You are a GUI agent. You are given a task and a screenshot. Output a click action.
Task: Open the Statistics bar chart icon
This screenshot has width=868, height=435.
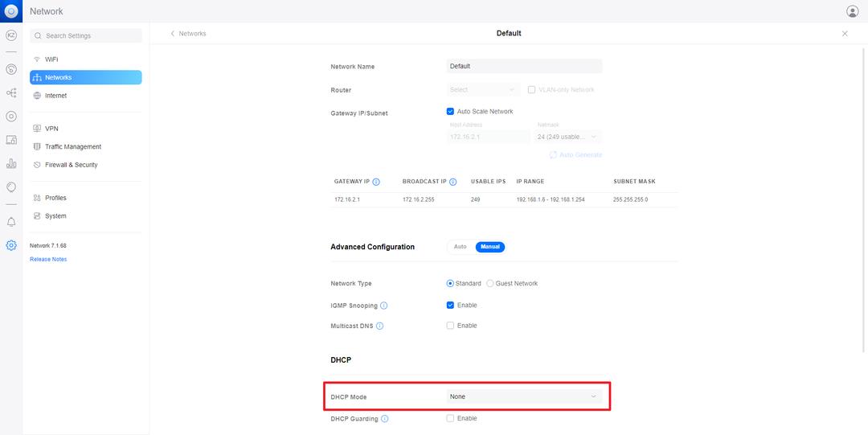pos(11,163)
